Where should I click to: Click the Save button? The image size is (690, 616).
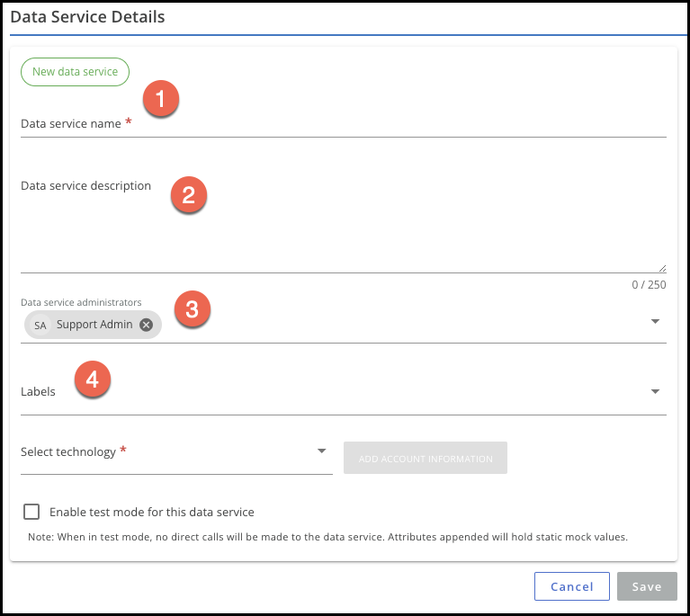(647, 586)
